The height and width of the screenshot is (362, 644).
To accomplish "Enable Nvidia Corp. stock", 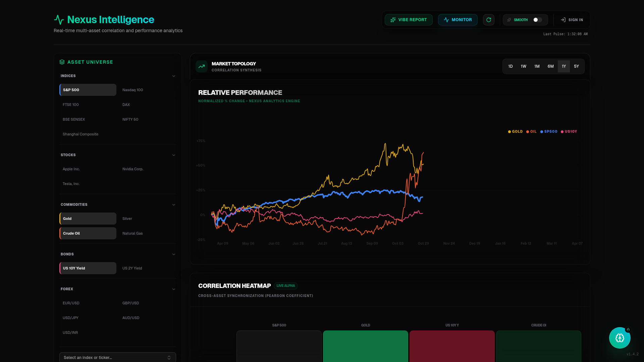I will (x=148, y=169).
